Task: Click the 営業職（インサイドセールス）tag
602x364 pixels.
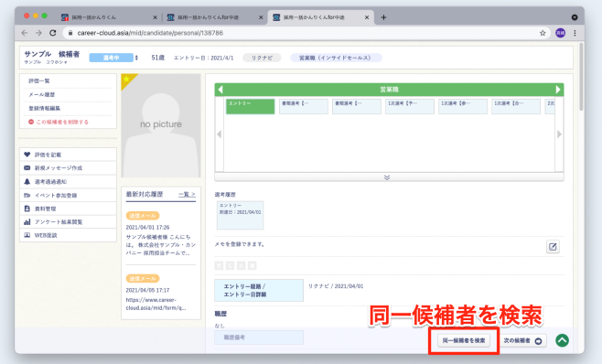Action: point(336,58)
